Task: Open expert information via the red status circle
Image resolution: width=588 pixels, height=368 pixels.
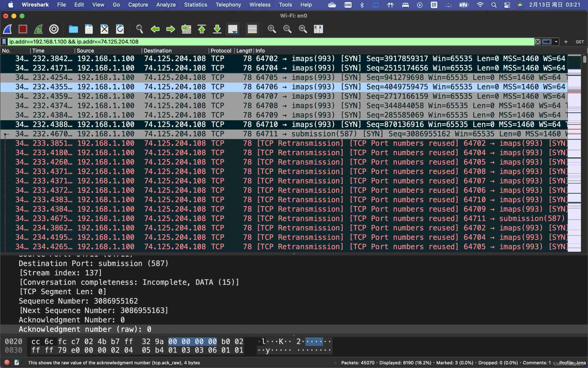Action: pos(7,363)
